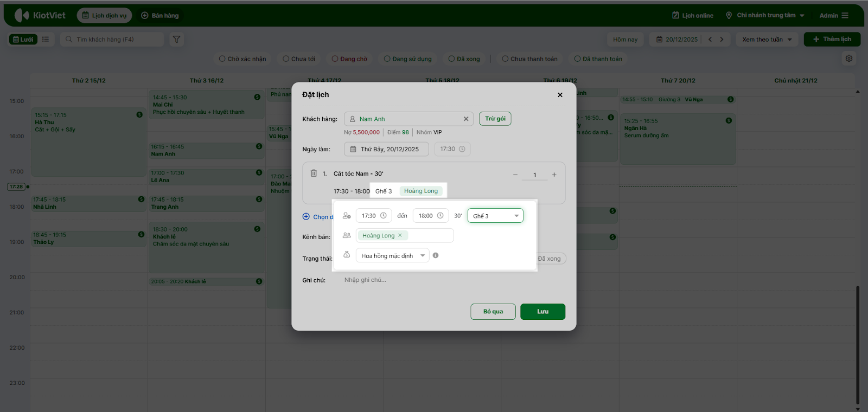Open Hoa hồng mặc định dropdown
868x412 pixels.
click(393, 255)
